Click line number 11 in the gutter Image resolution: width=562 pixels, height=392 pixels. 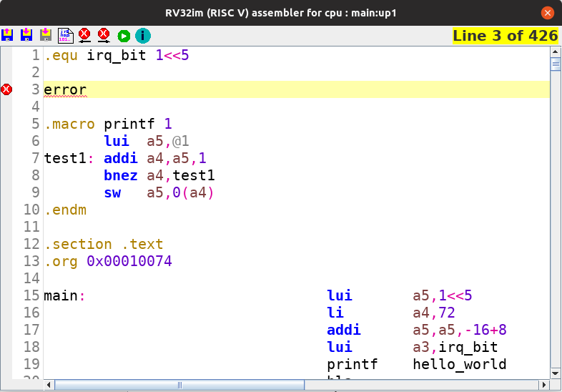coord(31,227)
